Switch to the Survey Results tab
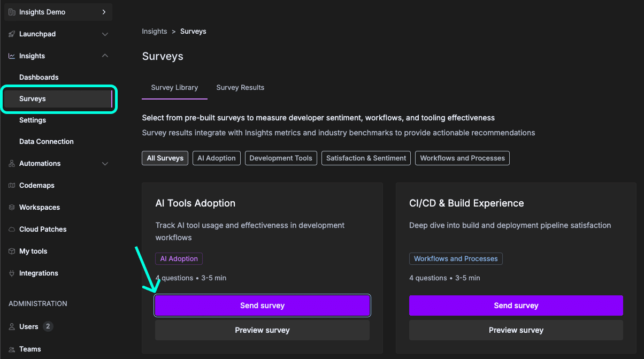This screenshot has width=644, height=359. pyautogui.click(x=240, y=87)
